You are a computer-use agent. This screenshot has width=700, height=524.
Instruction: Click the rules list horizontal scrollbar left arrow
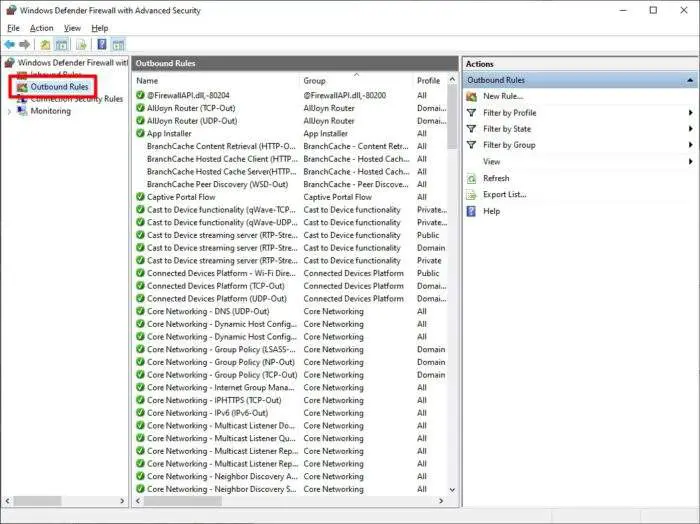pyautogui.click(x=138, y=501)
